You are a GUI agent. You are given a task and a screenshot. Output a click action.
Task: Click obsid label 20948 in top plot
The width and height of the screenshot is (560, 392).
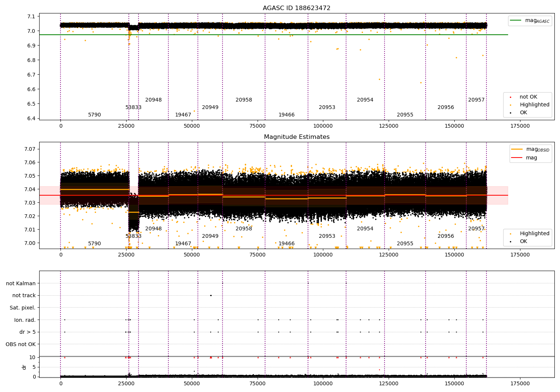click(153, 100)
